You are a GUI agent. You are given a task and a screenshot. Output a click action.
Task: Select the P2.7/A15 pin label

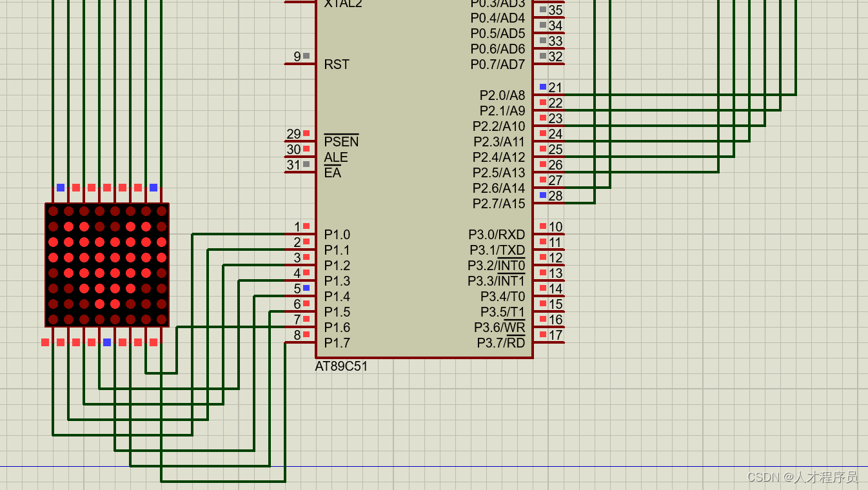[499, 204]
